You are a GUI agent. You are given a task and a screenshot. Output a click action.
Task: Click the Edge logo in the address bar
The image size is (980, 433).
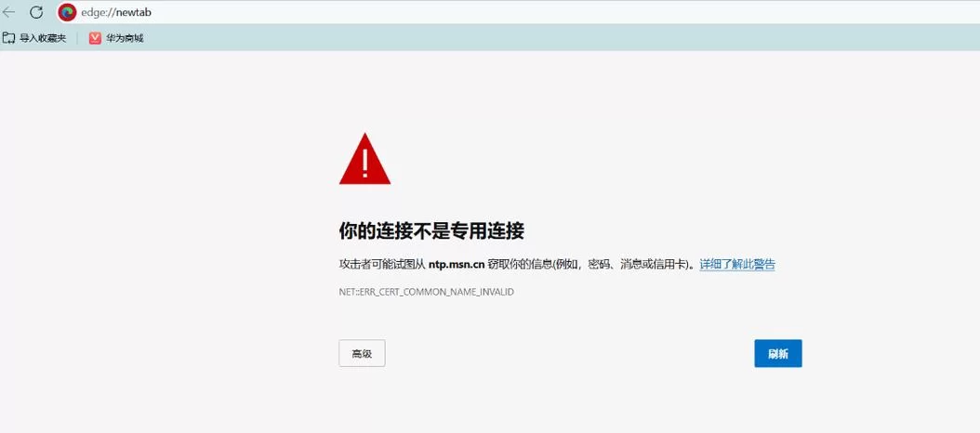[x=67, y=12]
